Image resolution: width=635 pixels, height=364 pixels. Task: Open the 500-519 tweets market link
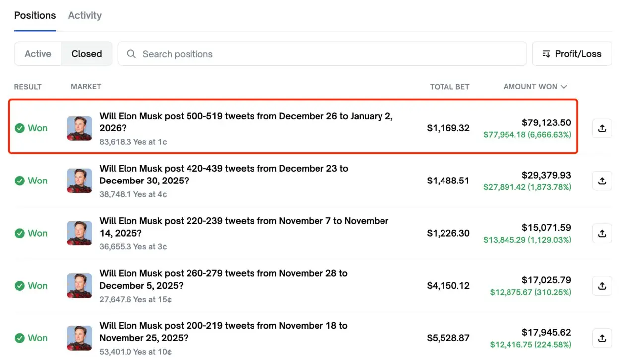click(246, 122)
